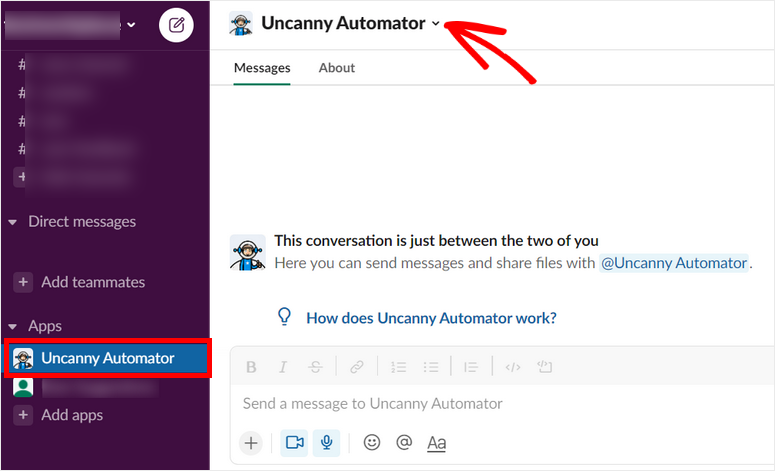Screen dimensions: 775x471
Task: Toggle bold formatting
Action: pyautogui.click(x=251, y=367)
